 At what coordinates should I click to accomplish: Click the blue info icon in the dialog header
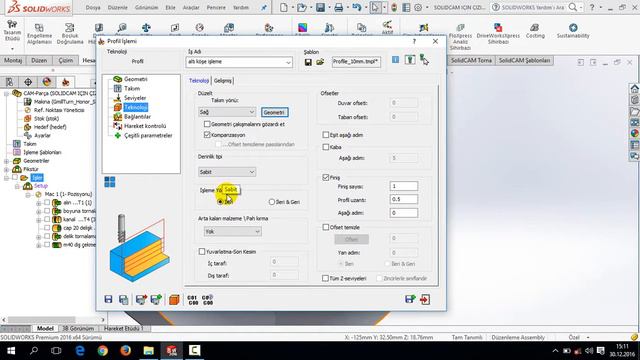point(395,60)
